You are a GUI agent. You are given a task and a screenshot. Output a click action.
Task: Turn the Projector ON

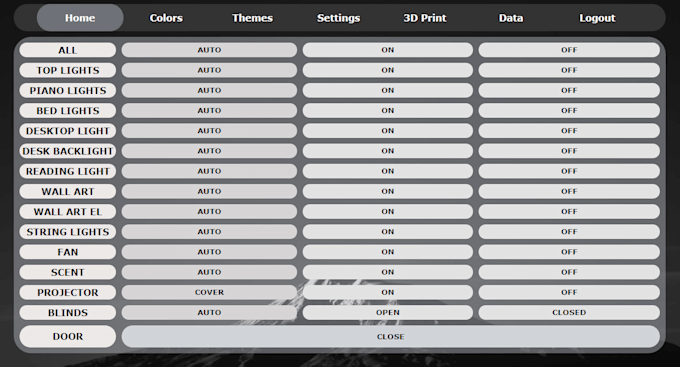[388, 292]
